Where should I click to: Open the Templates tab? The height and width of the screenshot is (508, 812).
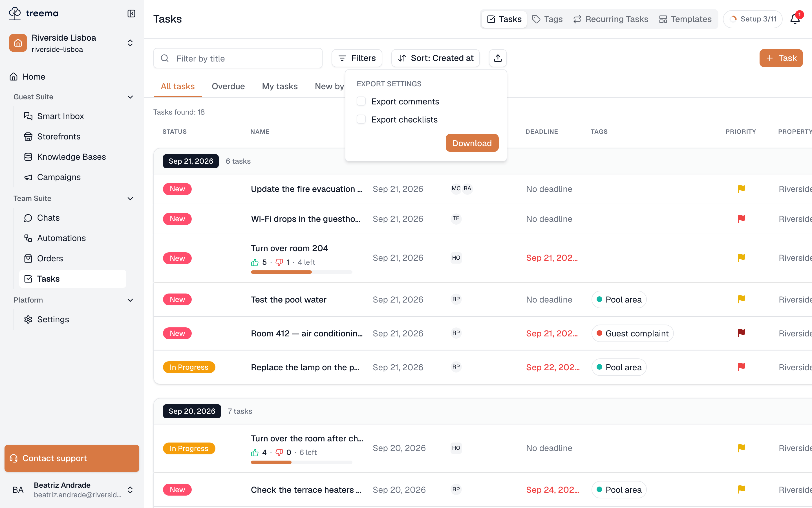pos(685,19)
